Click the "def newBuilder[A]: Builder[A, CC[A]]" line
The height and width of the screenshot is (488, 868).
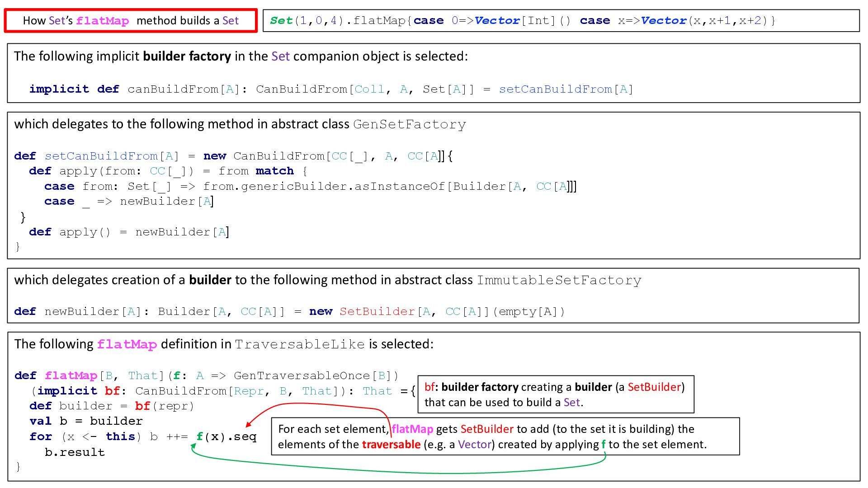290,312
